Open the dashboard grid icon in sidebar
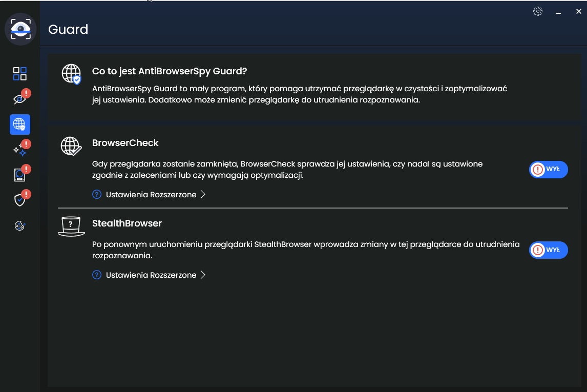Viewport: 587px width, 392px height. coord(20,74)
